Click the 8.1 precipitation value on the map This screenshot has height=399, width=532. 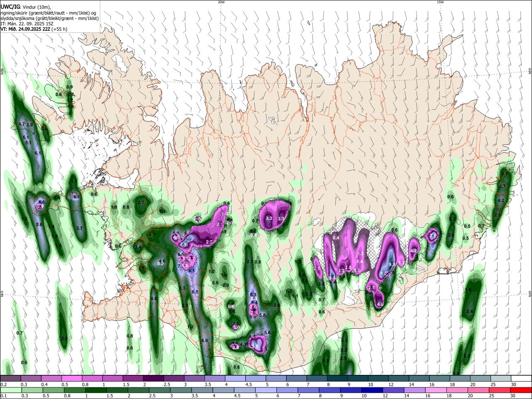(x=192, y=271)
